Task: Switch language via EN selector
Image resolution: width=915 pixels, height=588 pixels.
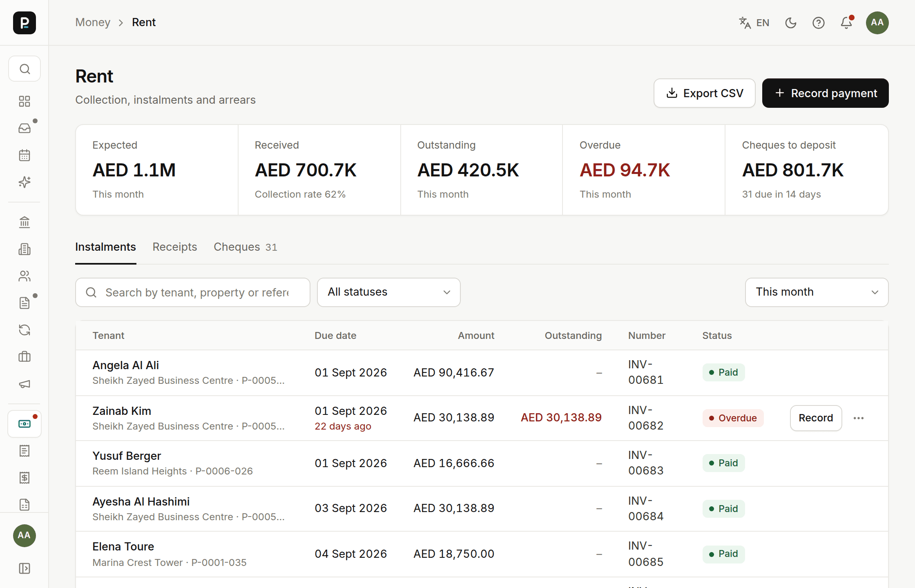Action: [754, 22]
